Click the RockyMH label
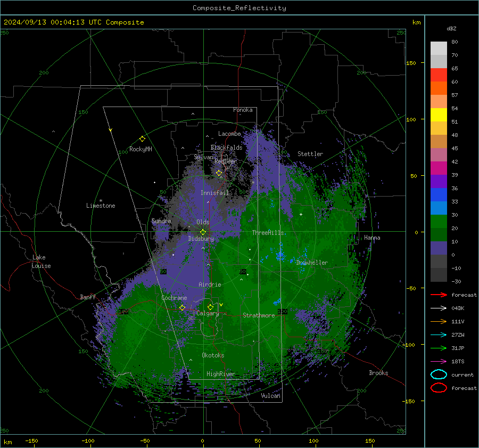This screenshot has height=448, width=479. pos(141,149)
